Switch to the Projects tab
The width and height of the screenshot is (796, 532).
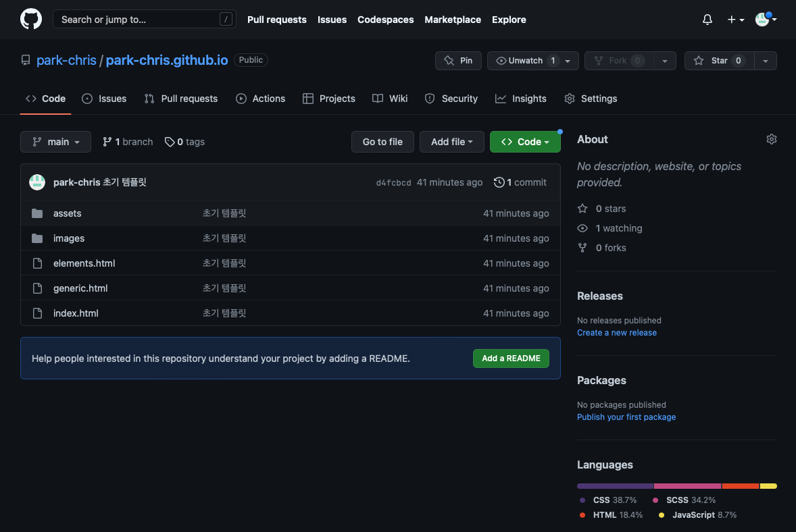pyautogui.click(x=328, y=99)
